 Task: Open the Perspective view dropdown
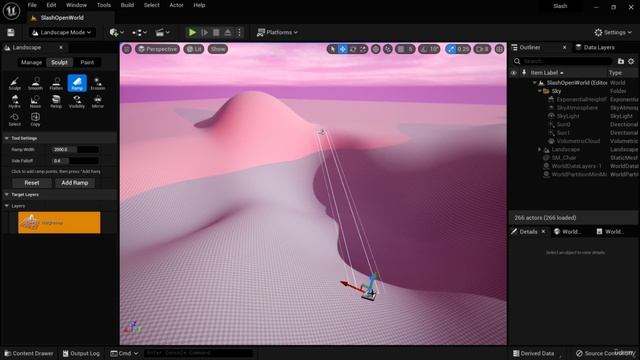click(158, 49)
